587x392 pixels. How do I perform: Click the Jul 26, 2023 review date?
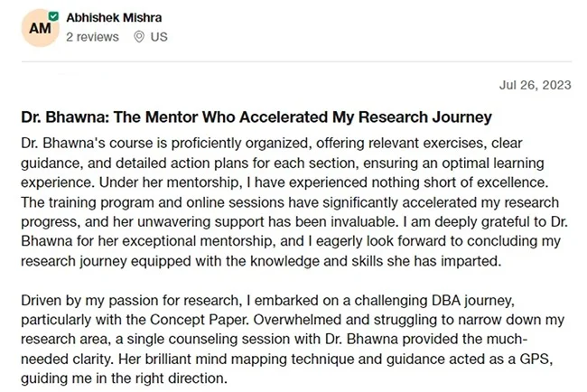[535, 86]
